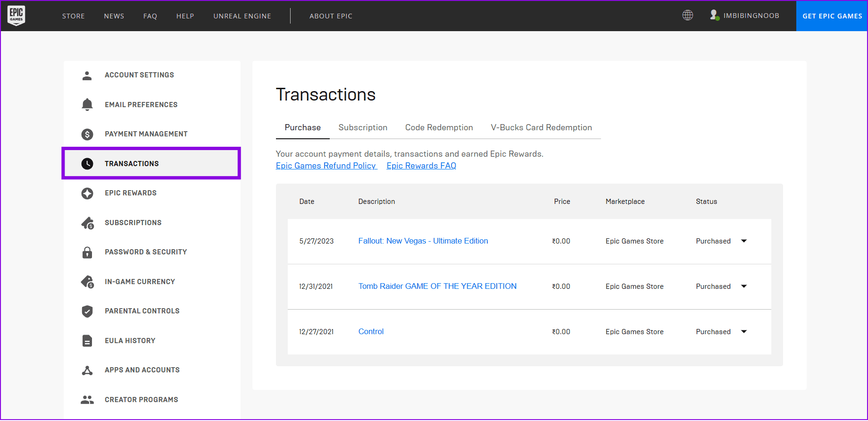Open the Control game link
The width and height of the screenshot is (868, 421).
(371, 331)
